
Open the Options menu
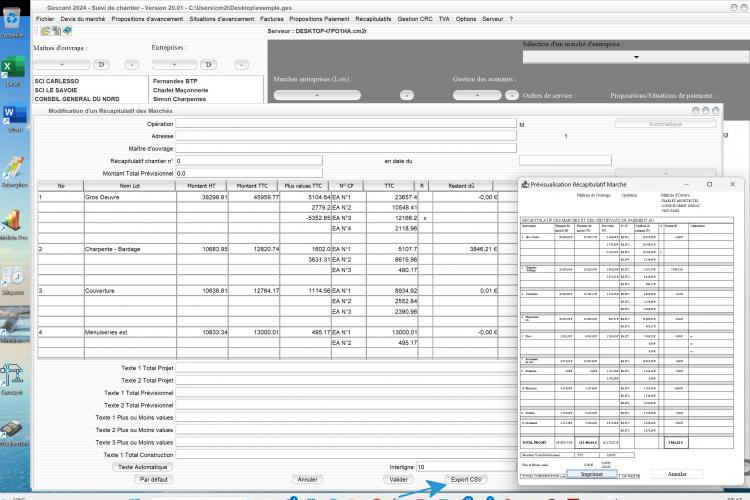pos(465,19)
